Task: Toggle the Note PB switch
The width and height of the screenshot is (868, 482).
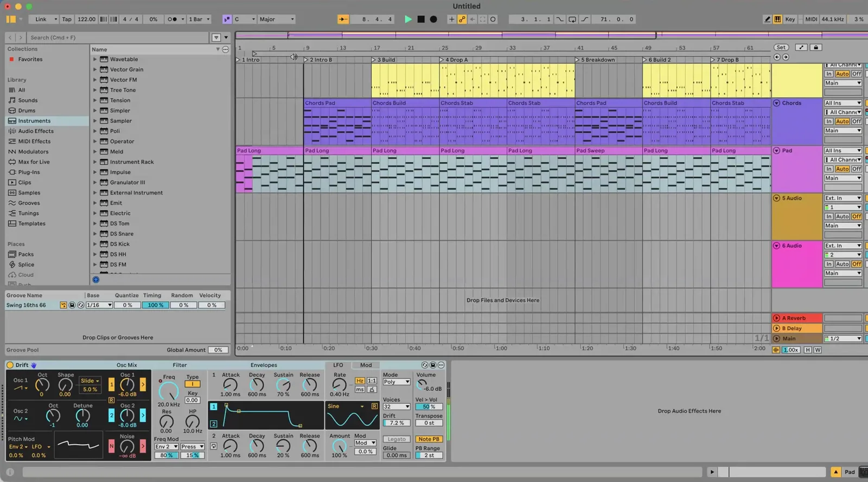Action: click(x=429, y=439)
